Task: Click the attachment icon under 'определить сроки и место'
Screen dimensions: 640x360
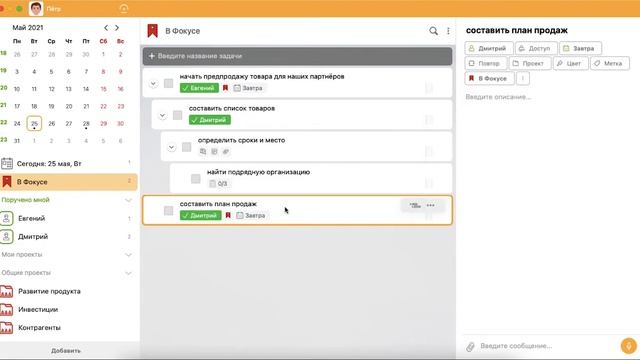Action: pyautogui.click(x=226, y=151)
